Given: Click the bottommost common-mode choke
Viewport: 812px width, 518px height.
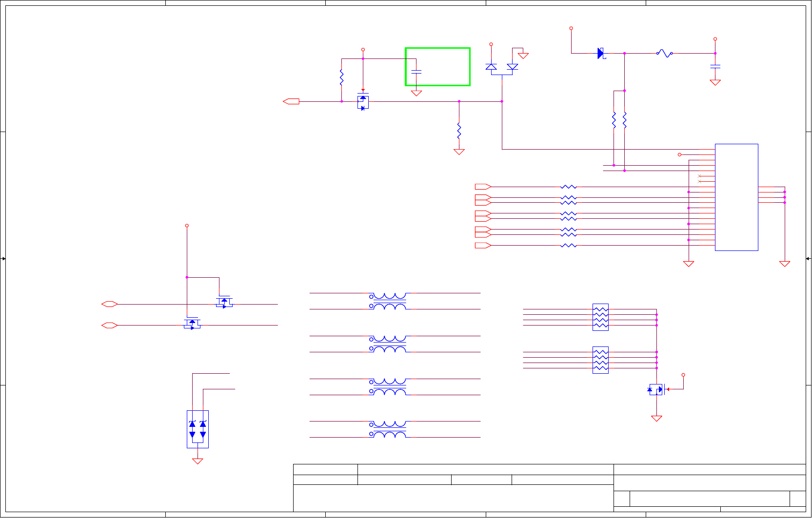Looking at the screenshot, I should 388,429.
